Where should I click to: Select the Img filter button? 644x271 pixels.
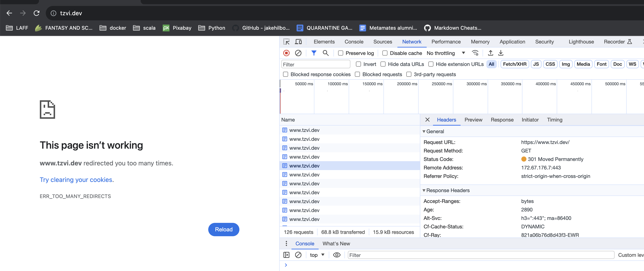click(565, 64)
